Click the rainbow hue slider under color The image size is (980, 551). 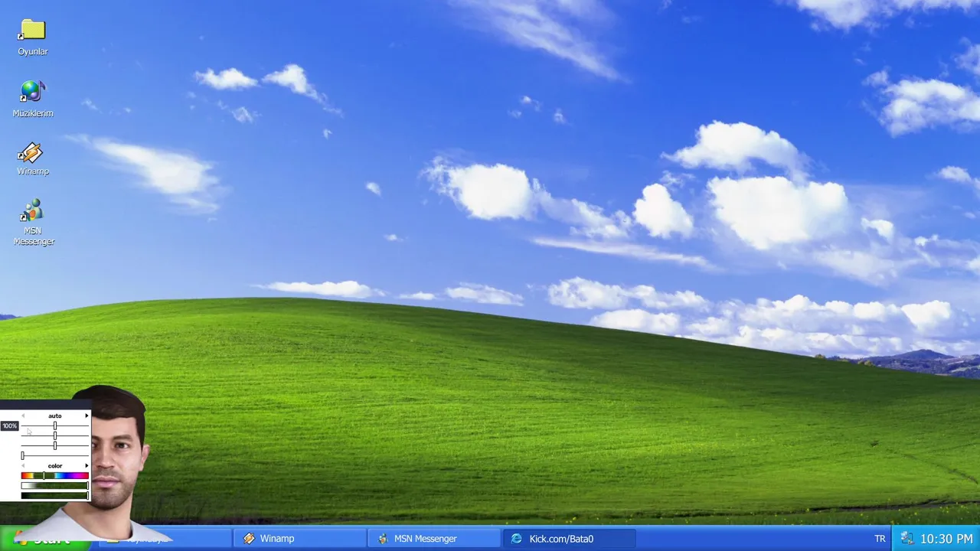(x=55, y=476)
